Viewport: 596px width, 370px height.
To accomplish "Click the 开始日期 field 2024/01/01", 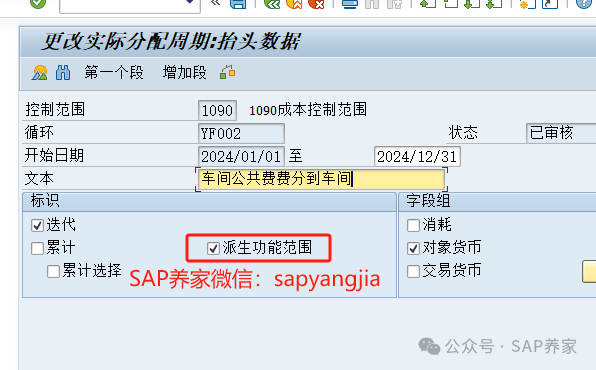I will [241, 156].
